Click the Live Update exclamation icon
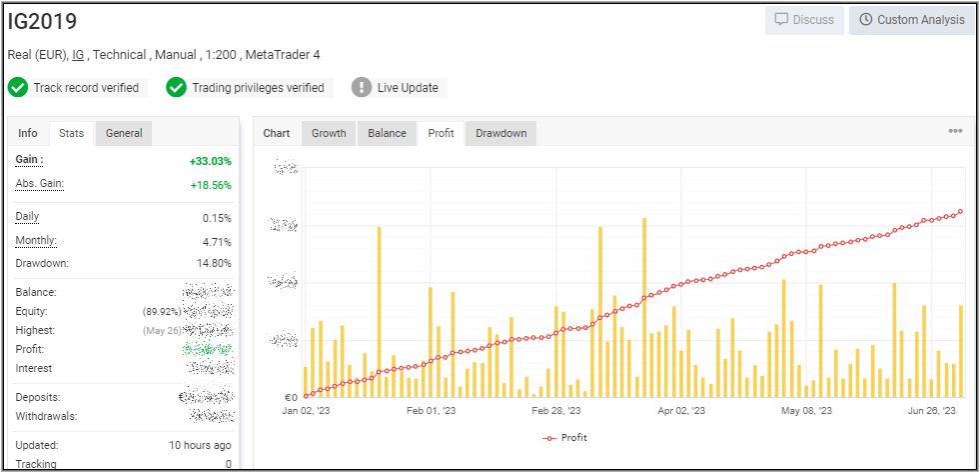980x473 pixels. click(x=362, y=88)
